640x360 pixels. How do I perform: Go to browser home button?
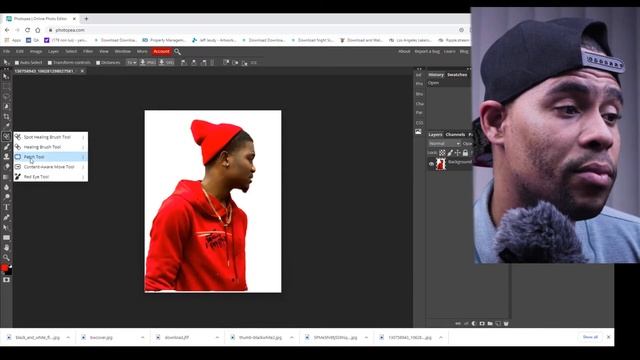point(38,30)
